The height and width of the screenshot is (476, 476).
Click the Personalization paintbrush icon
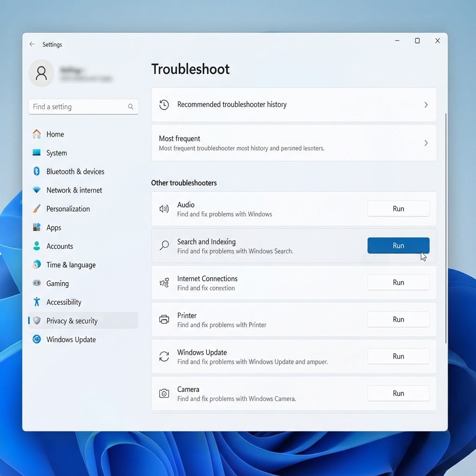36,209
